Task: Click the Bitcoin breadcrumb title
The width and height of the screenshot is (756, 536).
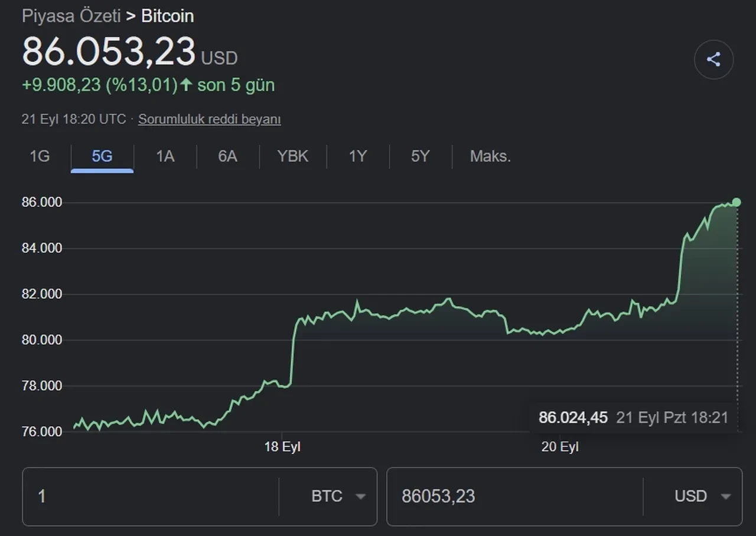Action: tap(168, 16)
